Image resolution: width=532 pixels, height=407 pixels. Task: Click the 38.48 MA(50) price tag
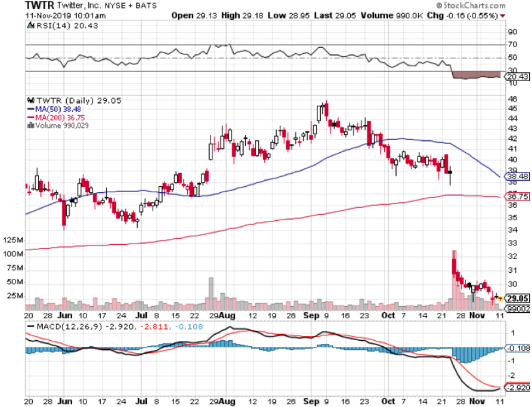pos(517,176)
